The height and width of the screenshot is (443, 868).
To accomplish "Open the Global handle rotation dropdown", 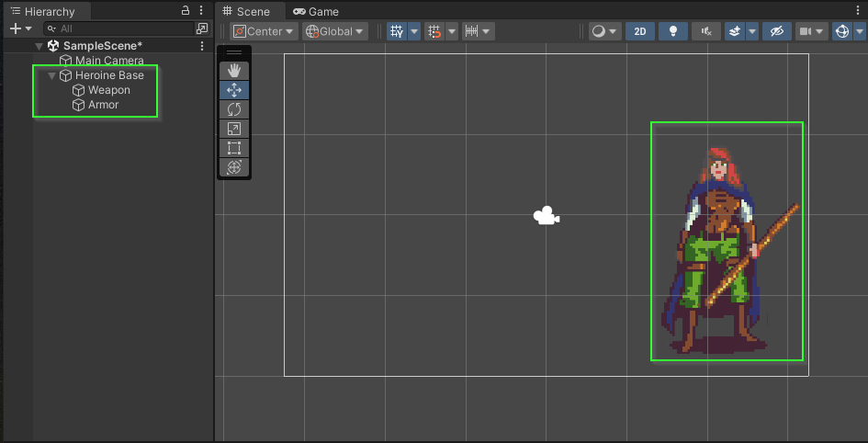I will coord(335,31).
